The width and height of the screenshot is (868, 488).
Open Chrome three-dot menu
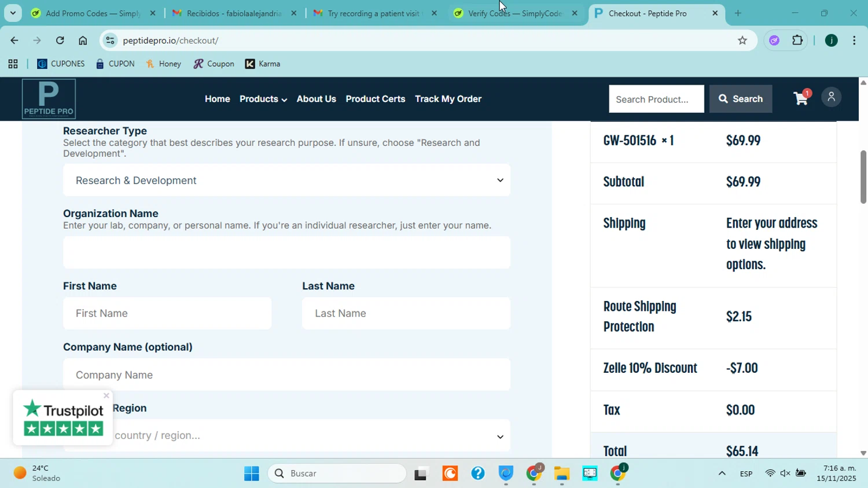854,41
